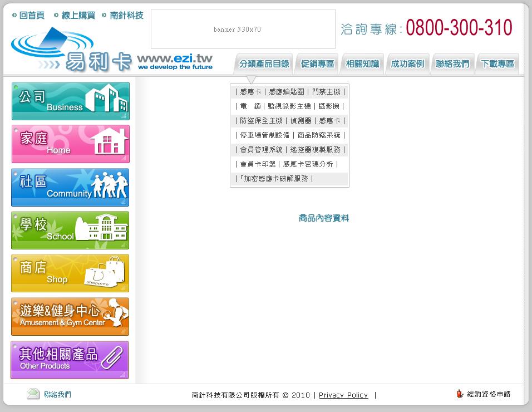
Task: Select the 電鎖 product link
Action: 250,106
